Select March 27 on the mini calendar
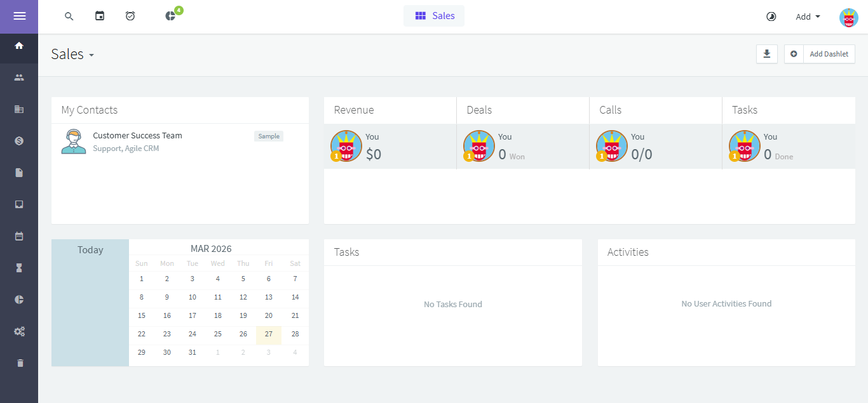The height and width of the screenshot is (403, 868). pyautogui.click(x=269, y=334)
